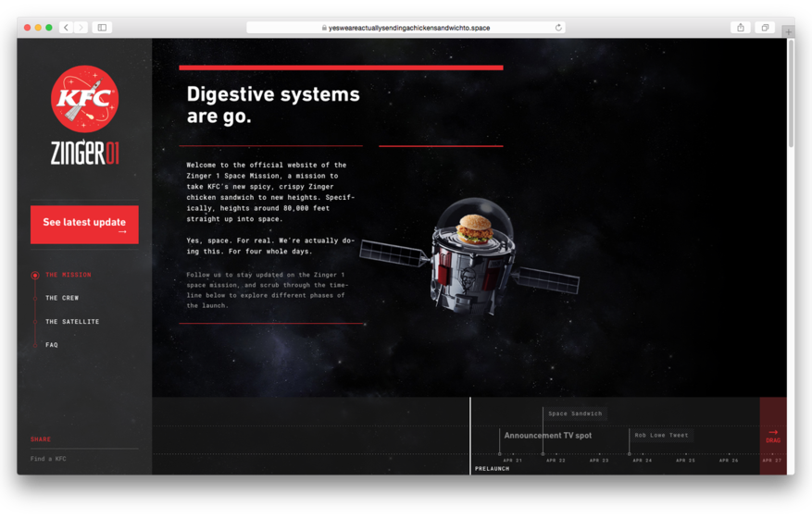Image resolution: width=812 pixels, height=518 pixels.
Task: Click The Mission radio bullet indicator
Action: click(x=34, y=276)
